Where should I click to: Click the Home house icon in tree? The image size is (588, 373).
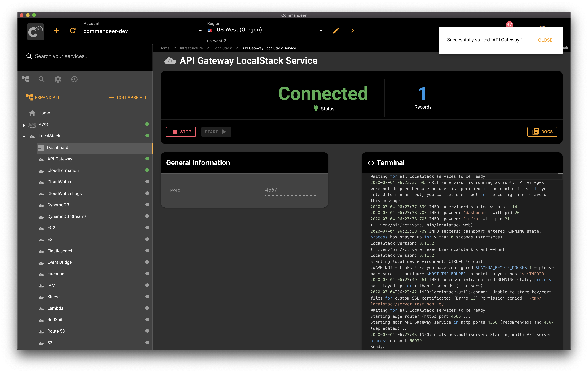[x=32, y=113]
